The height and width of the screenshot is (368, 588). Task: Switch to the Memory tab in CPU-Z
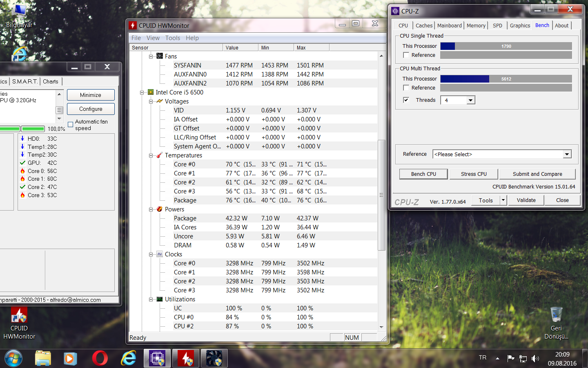coord(476,25)
